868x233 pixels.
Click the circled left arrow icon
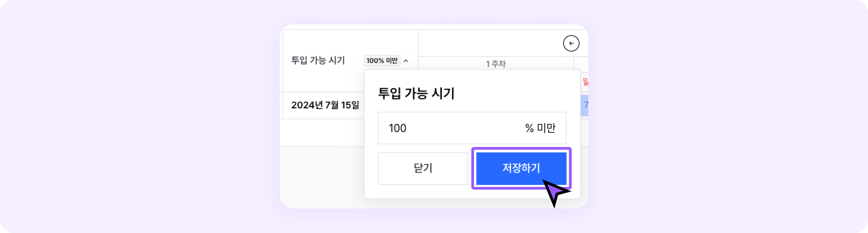571,43
